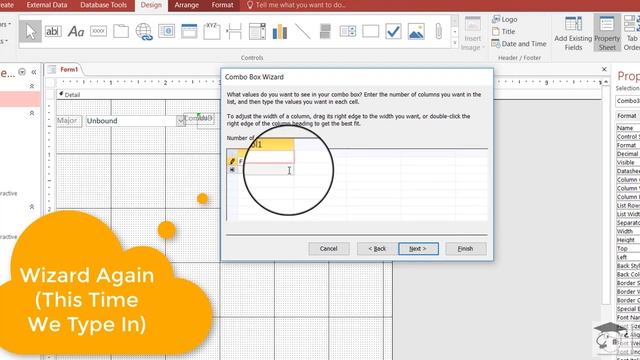Choose the Button control in Controls gallery

pos(98,31)
